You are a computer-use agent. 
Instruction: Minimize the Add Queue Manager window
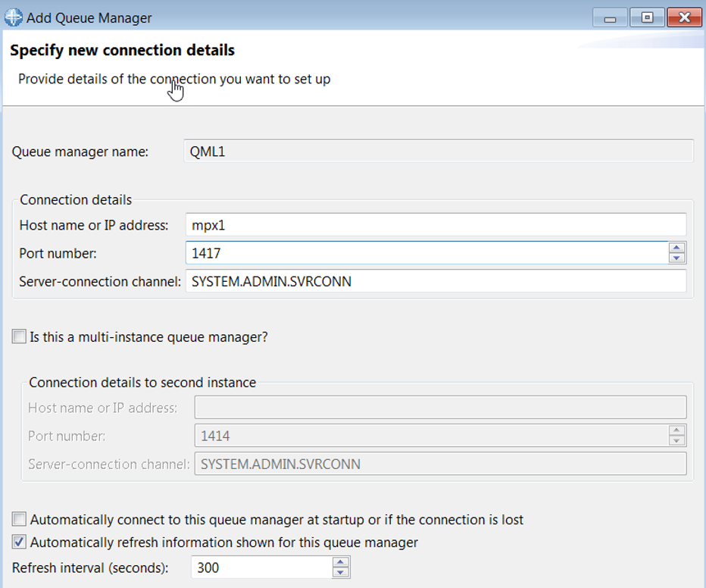609,17
